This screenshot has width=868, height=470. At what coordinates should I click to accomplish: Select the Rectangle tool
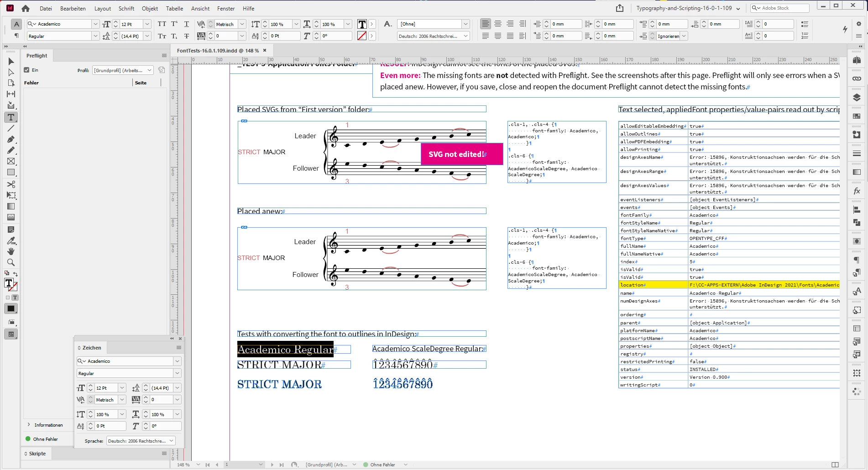(11, 172)
